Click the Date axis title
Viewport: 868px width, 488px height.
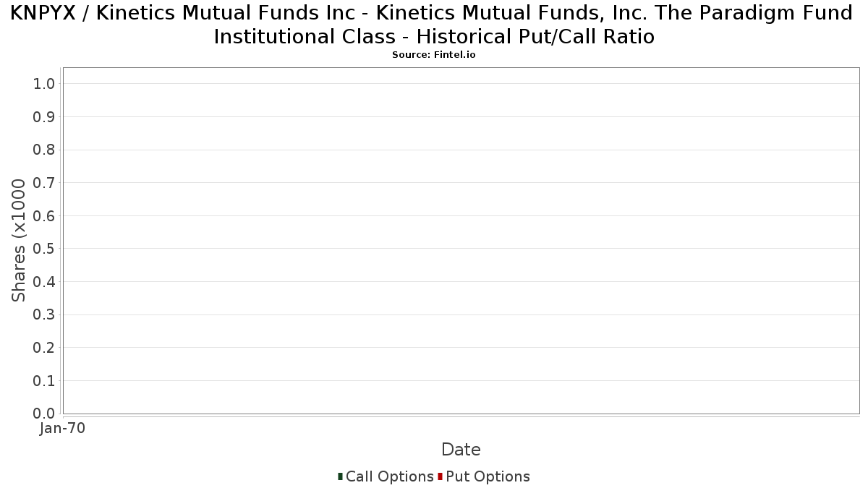coord(461,450)
